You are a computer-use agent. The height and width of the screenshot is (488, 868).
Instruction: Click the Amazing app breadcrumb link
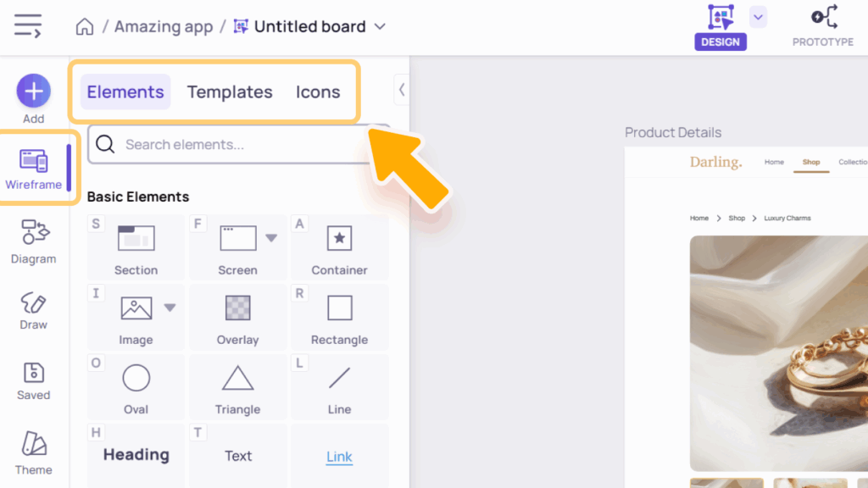(x=164, y=27)
